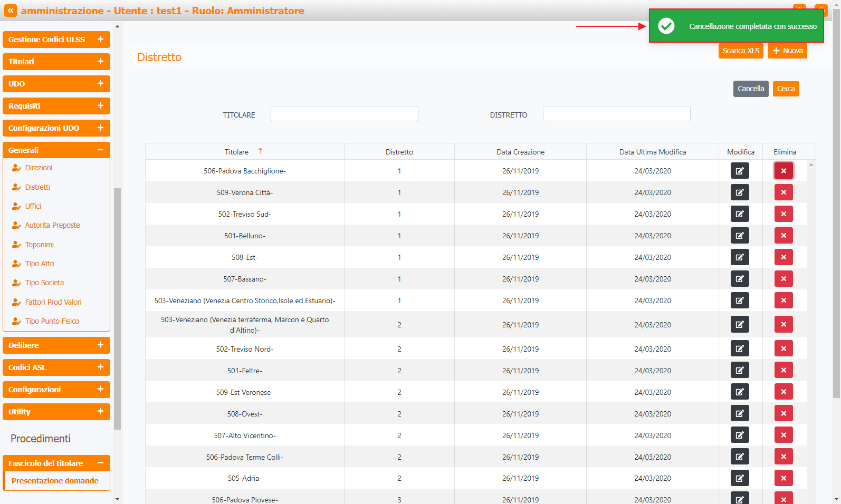
Task: Expand the Titolari menu section
Action: tap(56, 62)
